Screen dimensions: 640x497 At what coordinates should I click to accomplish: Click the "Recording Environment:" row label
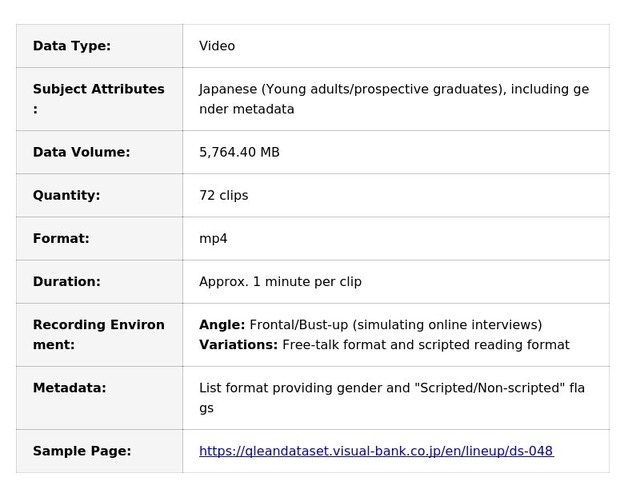98,335
